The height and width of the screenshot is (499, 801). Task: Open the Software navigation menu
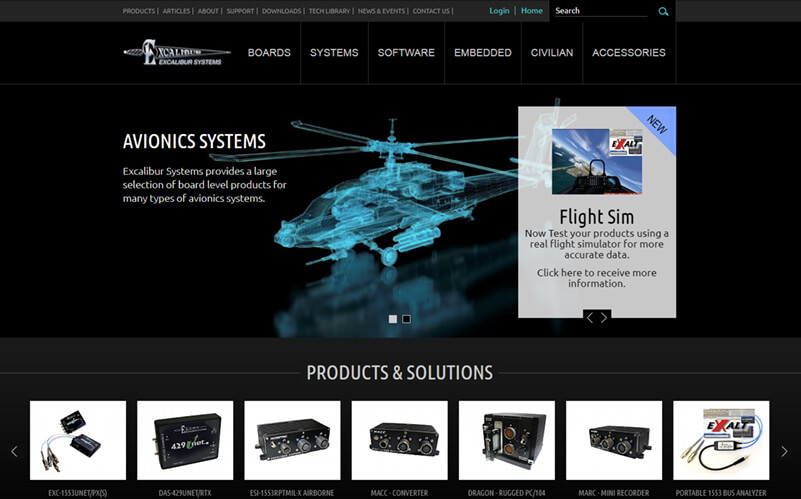406,53
